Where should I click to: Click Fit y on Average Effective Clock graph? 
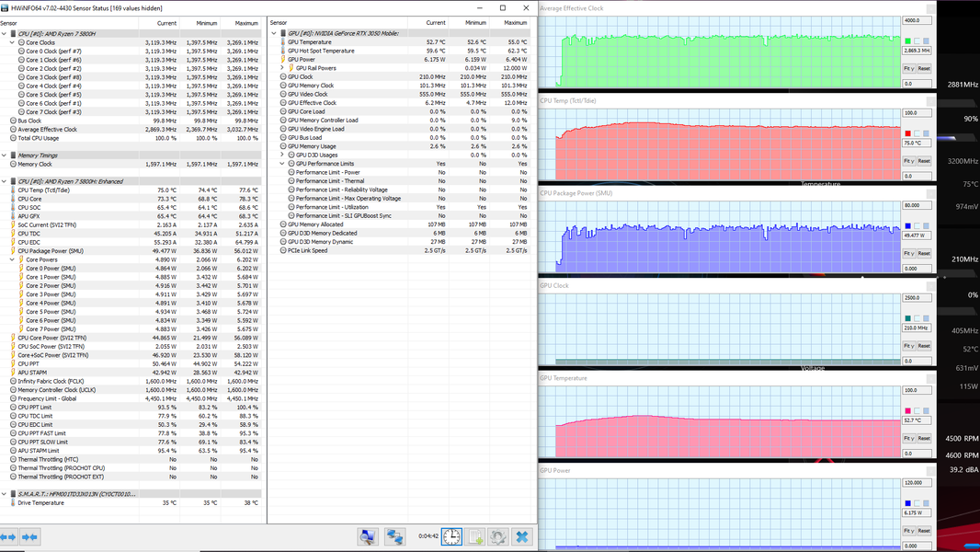pos(908,68)
